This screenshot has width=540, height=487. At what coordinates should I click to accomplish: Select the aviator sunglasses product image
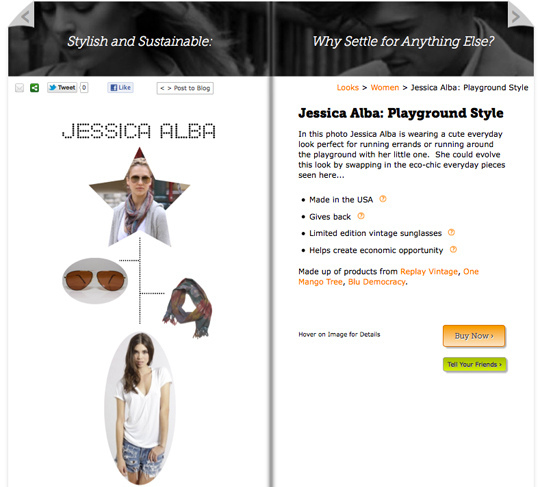click(95, 280)
